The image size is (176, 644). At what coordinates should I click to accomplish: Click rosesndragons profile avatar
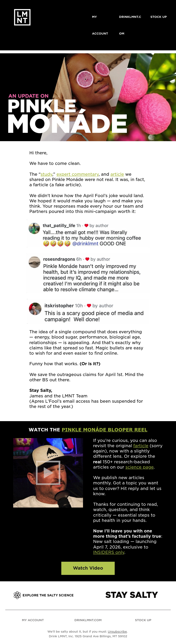35,262
